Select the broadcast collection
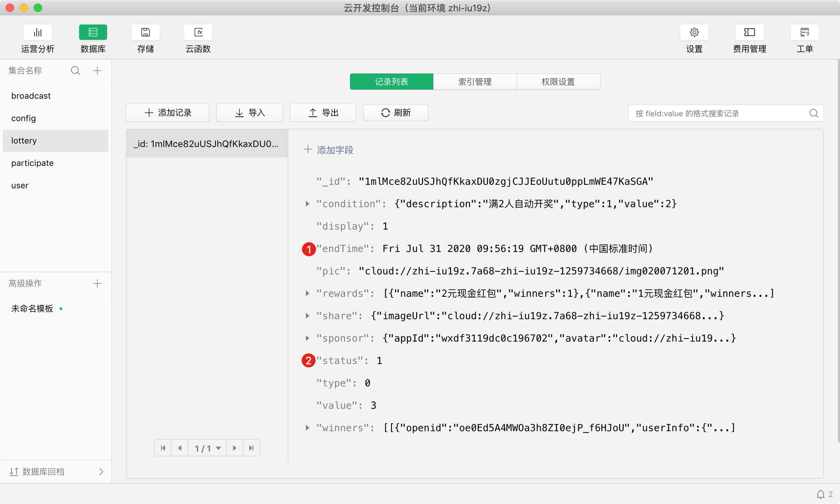 56,96
